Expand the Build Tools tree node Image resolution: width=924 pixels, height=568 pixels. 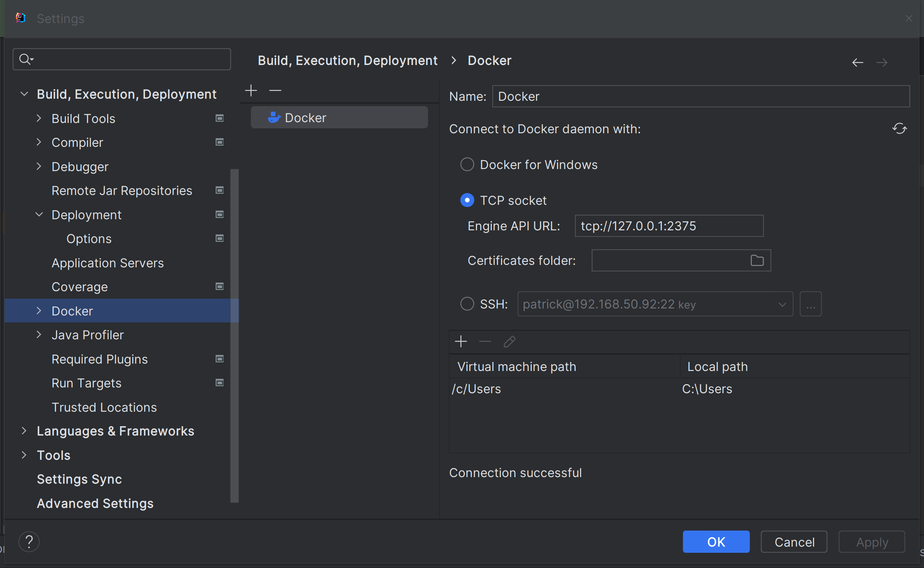pos(39,118)
